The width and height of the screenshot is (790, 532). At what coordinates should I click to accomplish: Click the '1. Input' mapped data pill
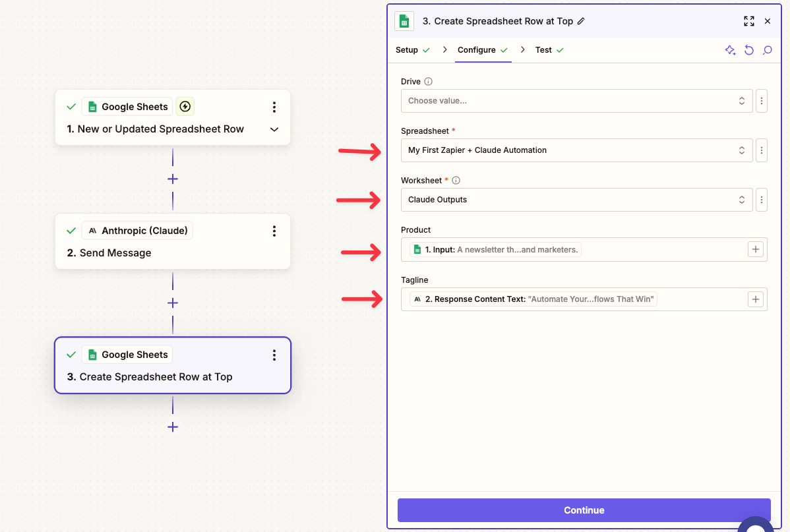tap(495, 249)
